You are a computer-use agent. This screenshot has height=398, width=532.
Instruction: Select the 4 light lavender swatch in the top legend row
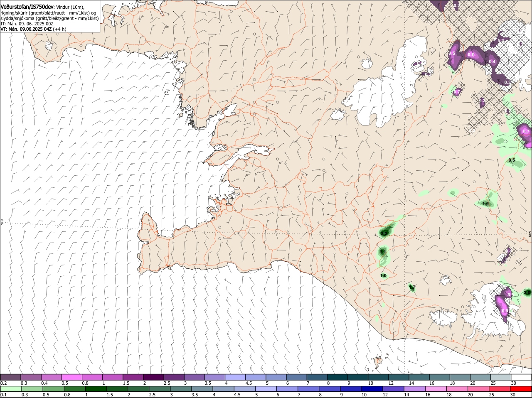[x=235, y=377]
